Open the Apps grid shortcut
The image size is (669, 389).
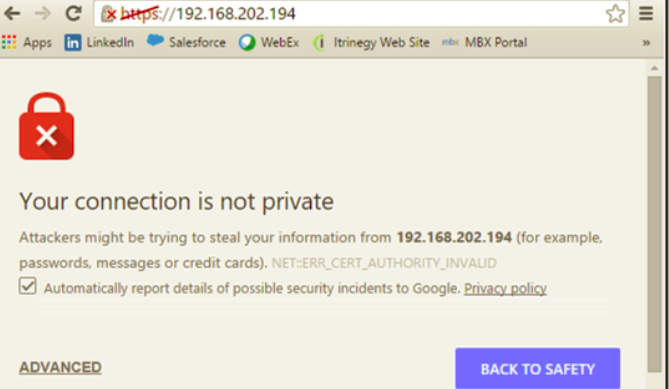[27, 42]
